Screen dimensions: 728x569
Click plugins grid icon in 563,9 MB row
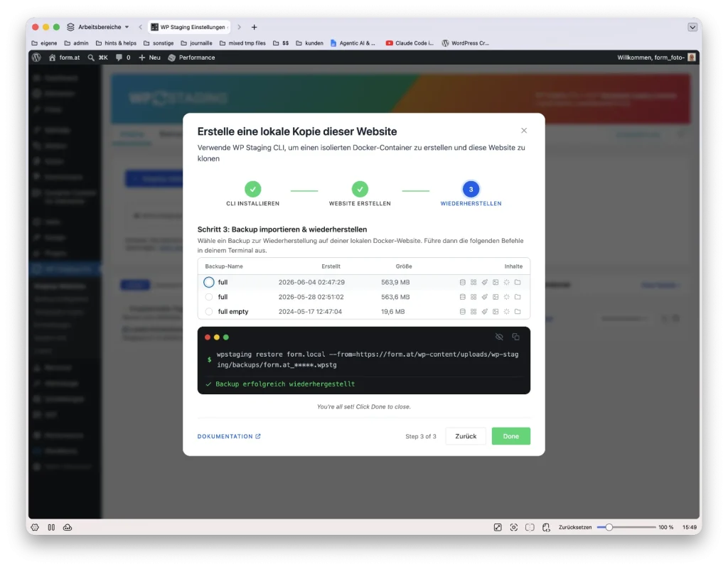473,282
